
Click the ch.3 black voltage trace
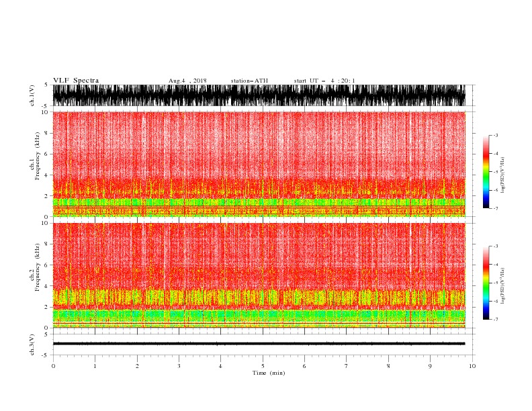pos(259,344)
